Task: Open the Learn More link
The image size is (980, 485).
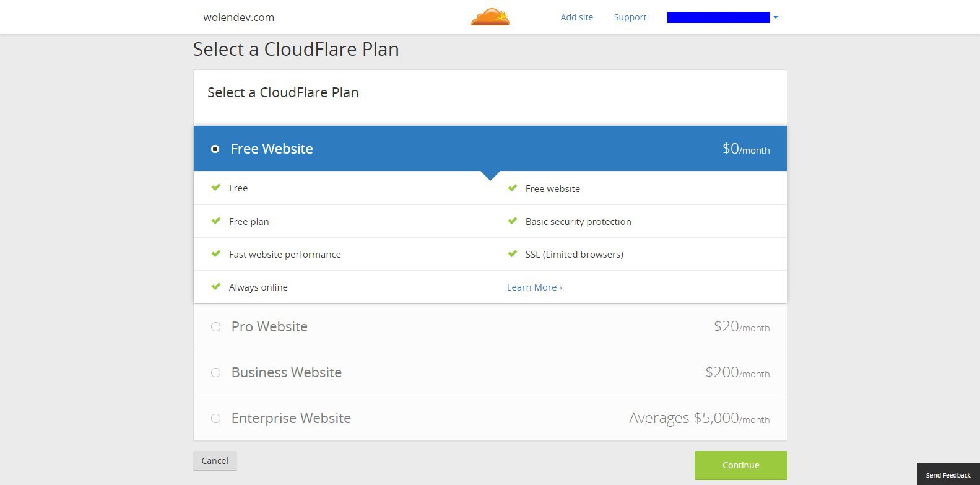Action: [x=534, y=287]
